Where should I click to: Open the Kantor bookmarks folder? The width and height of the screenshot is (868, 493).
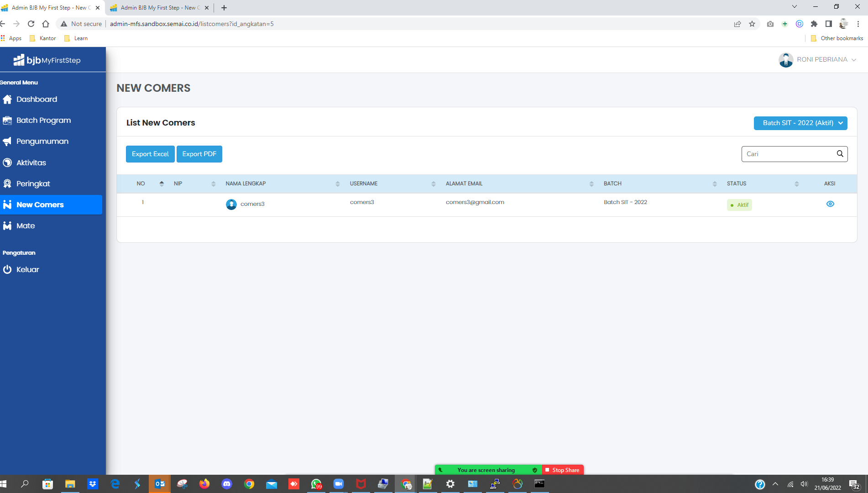coord(43,38)
